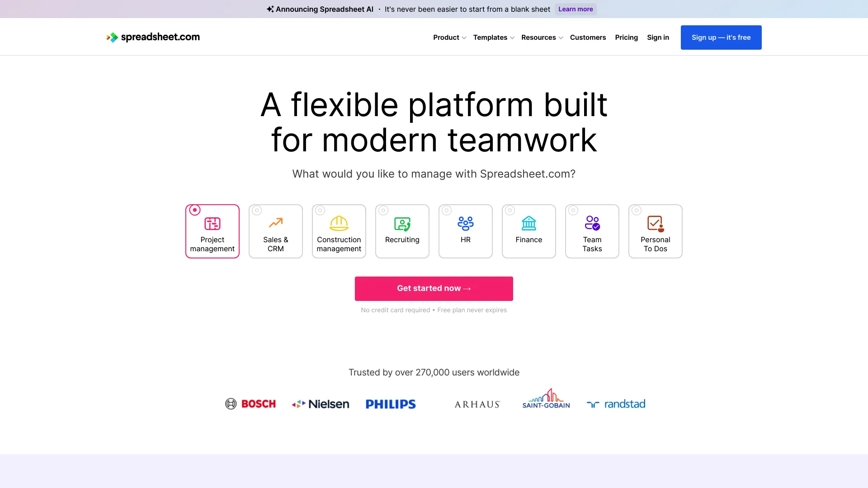This screenshot has height=488, width=868.
Task: Click the arrow on Get started now
Action: pyautogui.click(x=467, y=289)
